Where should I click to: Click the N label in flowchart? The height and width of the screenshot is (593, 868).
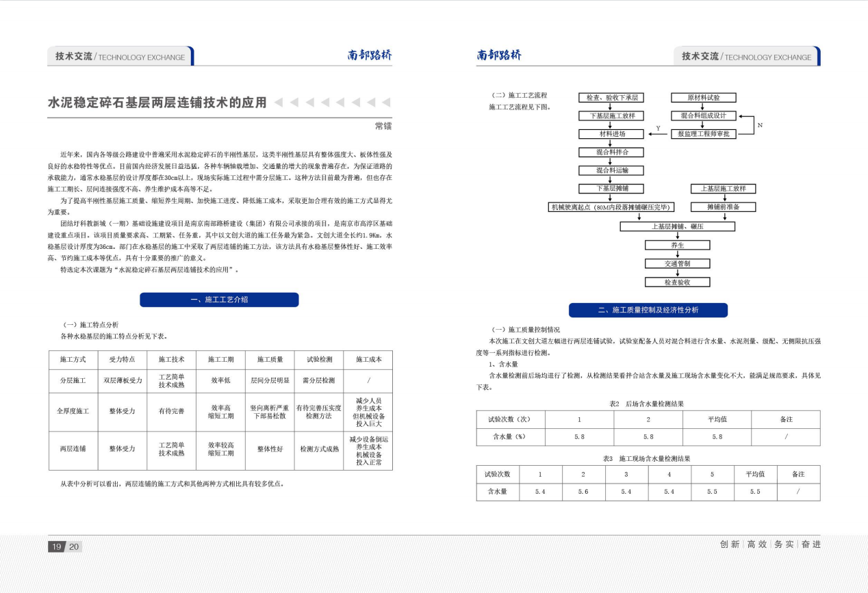click(x=760, y=125)
